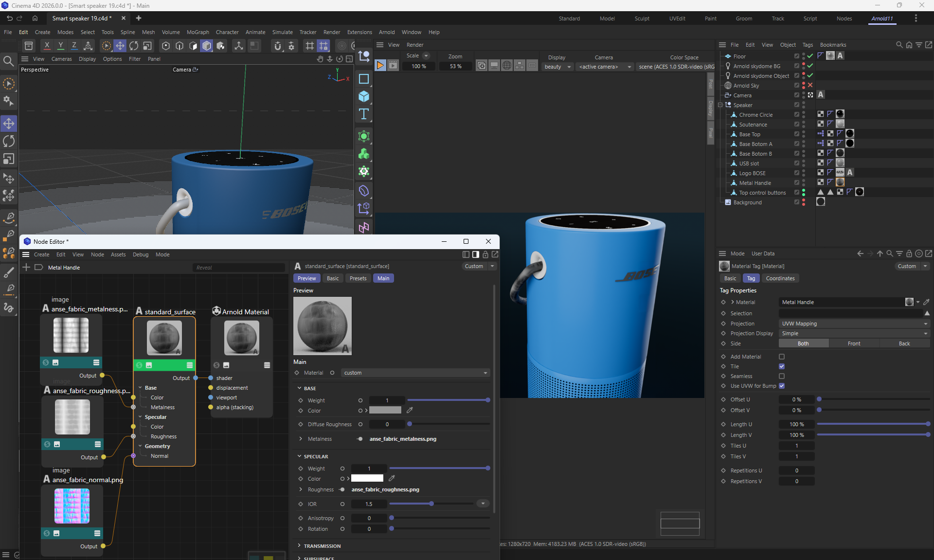
Task: Click the search icon in Object Manager
Action: (899, 45)
